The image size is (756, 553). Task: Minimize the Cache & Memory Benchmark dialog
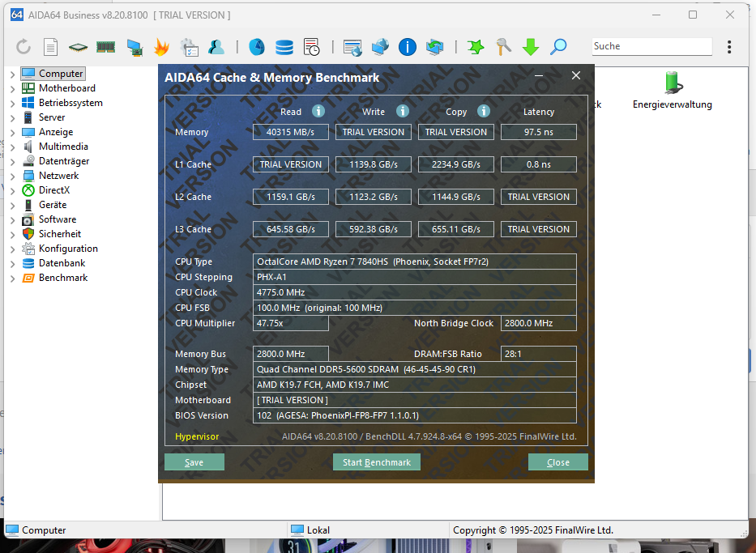click(539, 75)
